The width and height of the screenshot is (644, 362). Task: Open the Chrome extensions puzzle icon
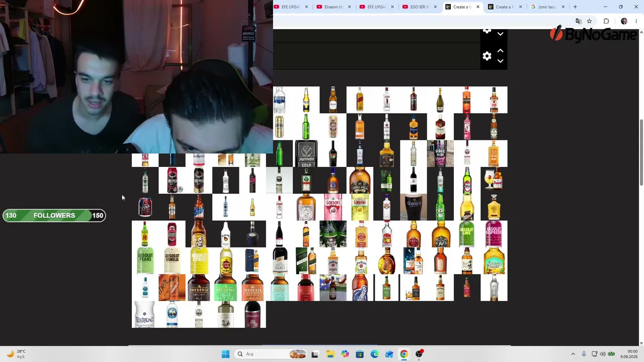(606, 21)
